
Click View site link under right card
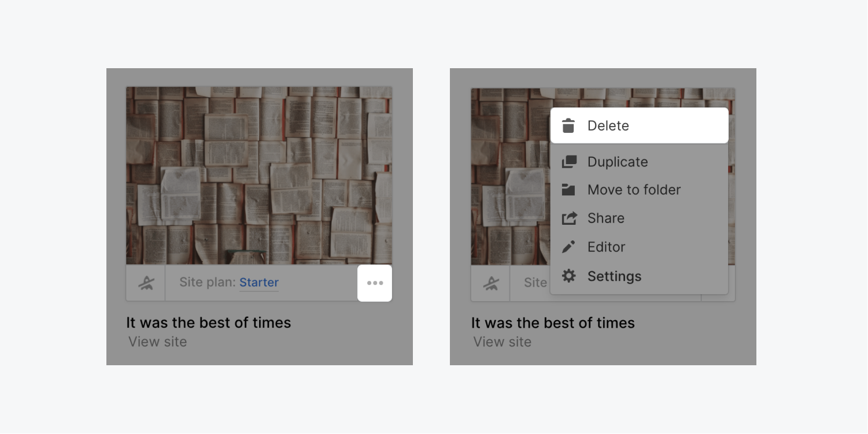(502, 342)
